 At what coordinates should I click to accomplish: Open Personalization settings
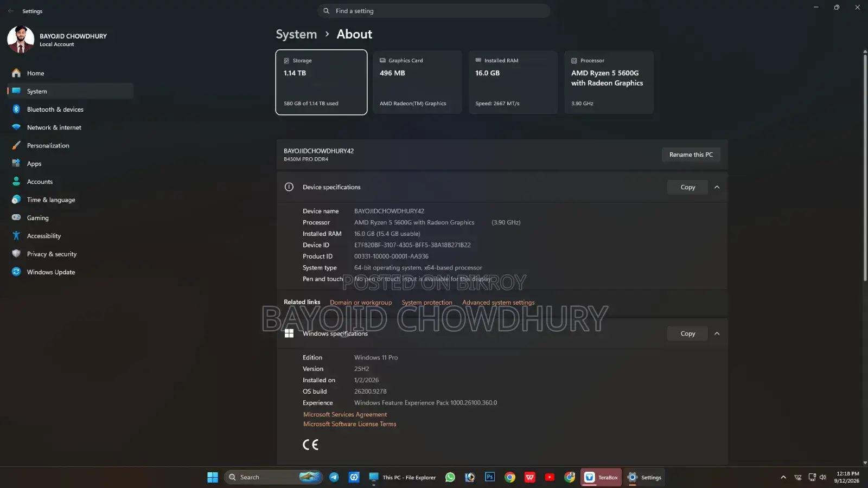pyautogui.click(x=69, y=145)
